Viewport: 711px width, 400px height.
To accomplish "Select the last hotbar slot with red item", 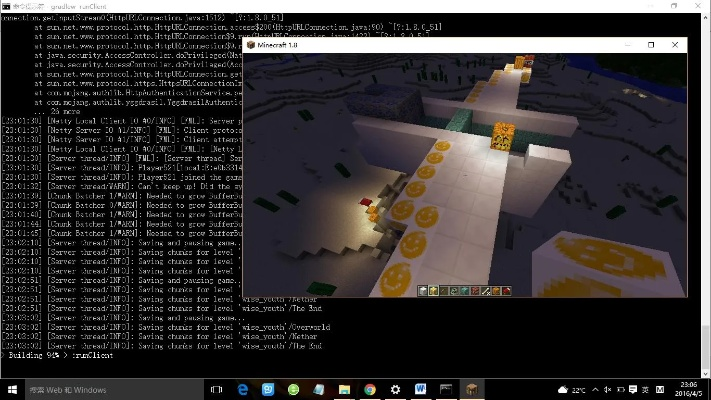I will click(x=507, y=290).
